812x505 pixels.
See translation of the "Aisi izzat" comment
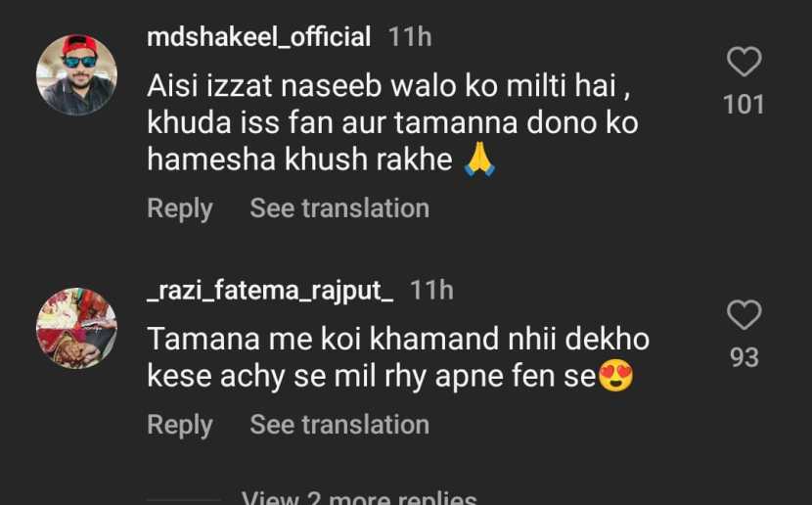click(339, 208)
